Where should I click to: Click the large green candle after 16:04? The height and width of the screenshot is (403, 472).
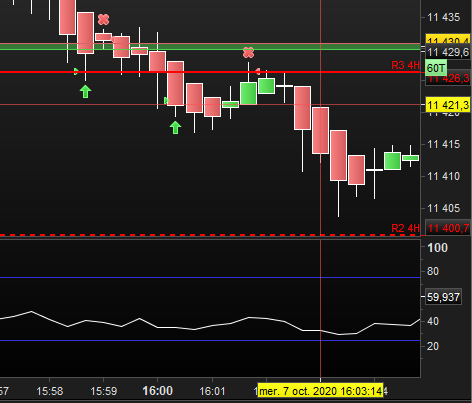392,161
